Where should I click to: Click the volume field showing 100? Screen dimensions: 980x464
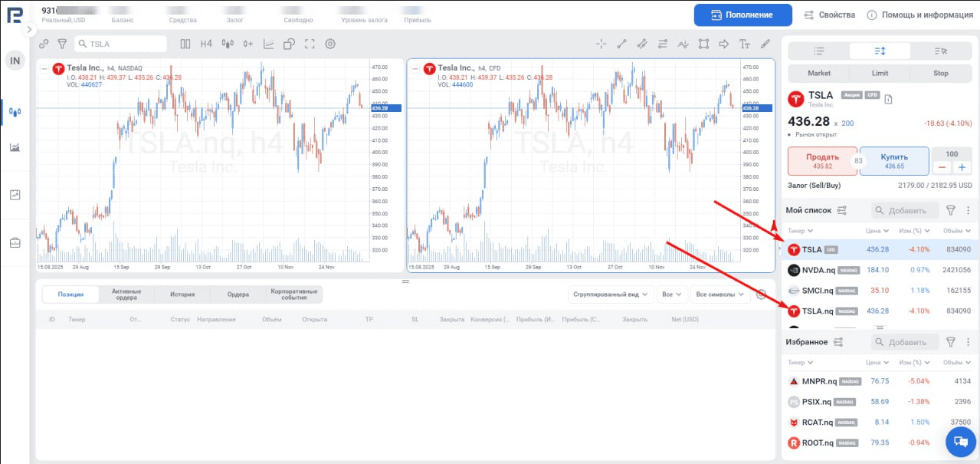pos(952,154)
